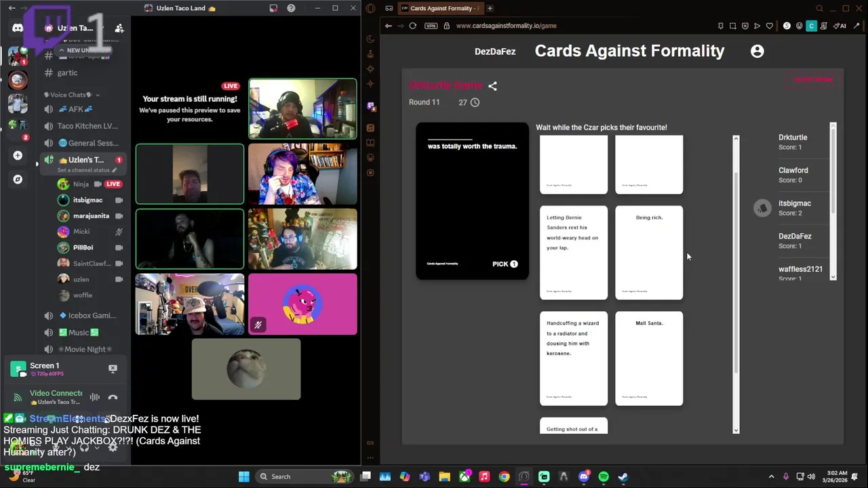The width and height of the screenshot is (868, 488).
Task: Join the Icebox Gami voice channel
Action: coord(84,315)
